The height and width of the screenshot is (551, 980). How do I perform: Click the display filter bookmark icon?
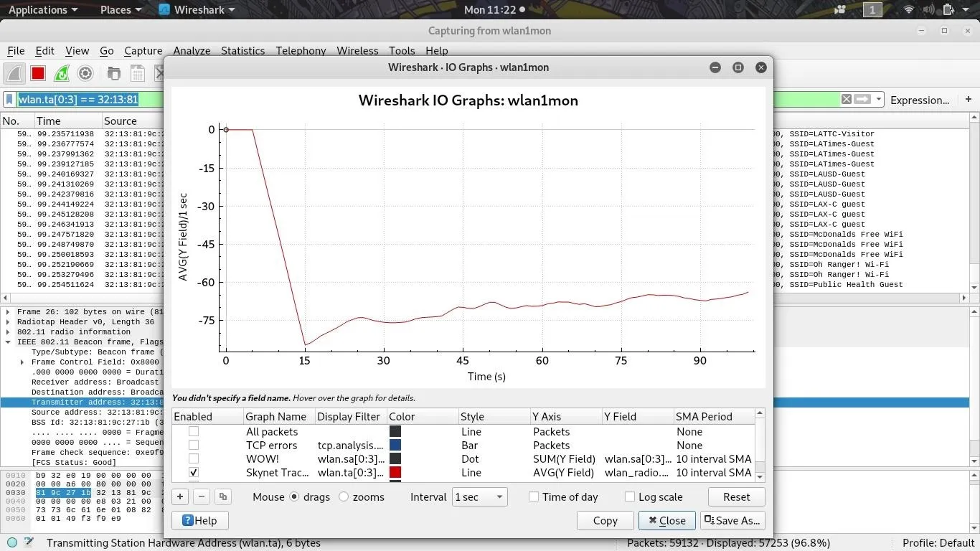(10, 100)
